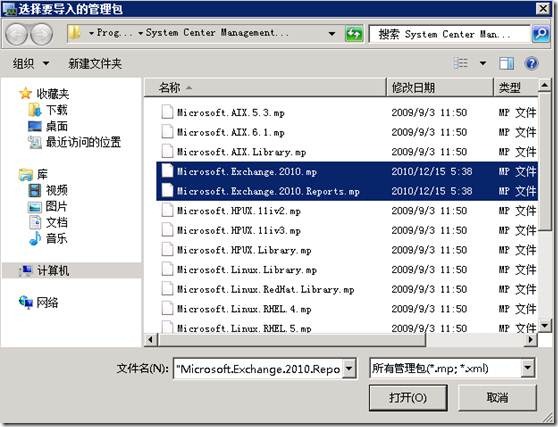Close the dialog with the X button
This screenshot has width=558, height=427.
coord(543,8)
